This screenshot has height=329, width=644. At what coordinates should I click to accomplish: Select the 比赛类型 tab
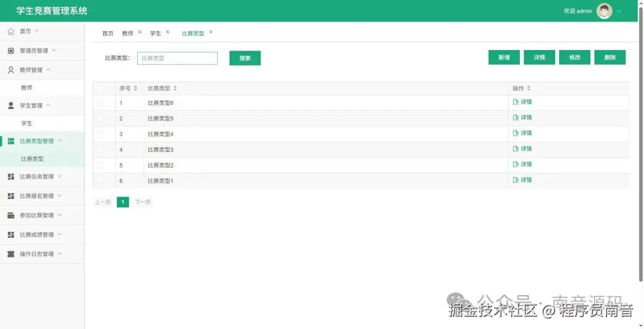point(193,33)
